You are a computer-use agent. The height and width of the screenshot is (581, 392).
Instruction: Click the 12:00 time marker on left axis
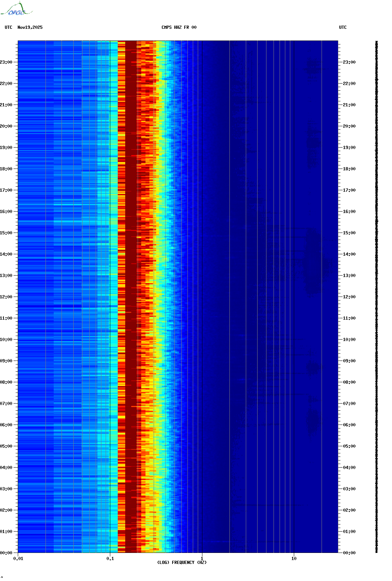[6, 297]
